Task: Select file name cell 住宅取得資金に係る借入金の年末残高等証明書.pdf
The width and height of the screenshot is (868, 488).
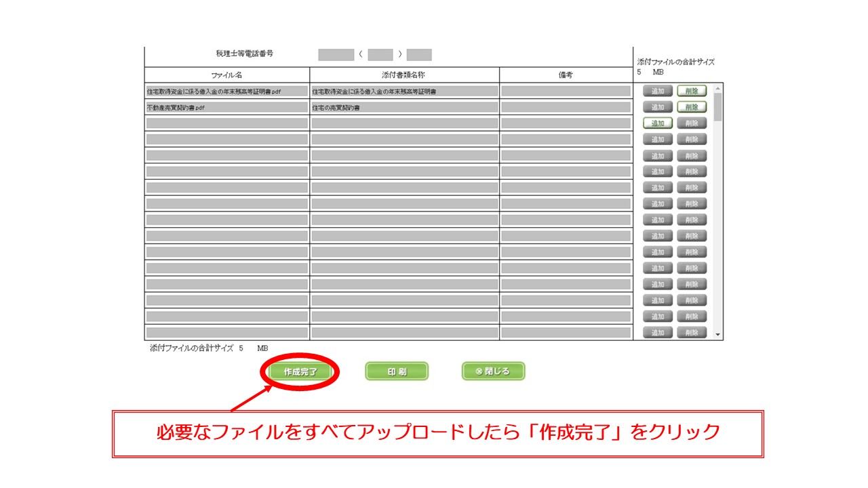Action: [227, 91]
